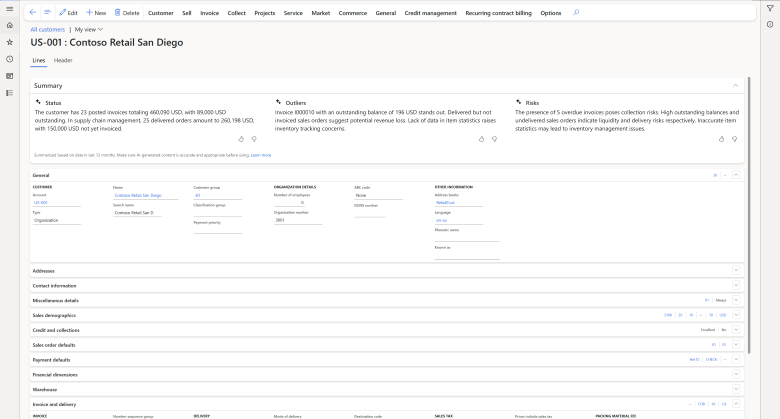Open Workspaces icon in sidebar

click(x=9, y=76)
